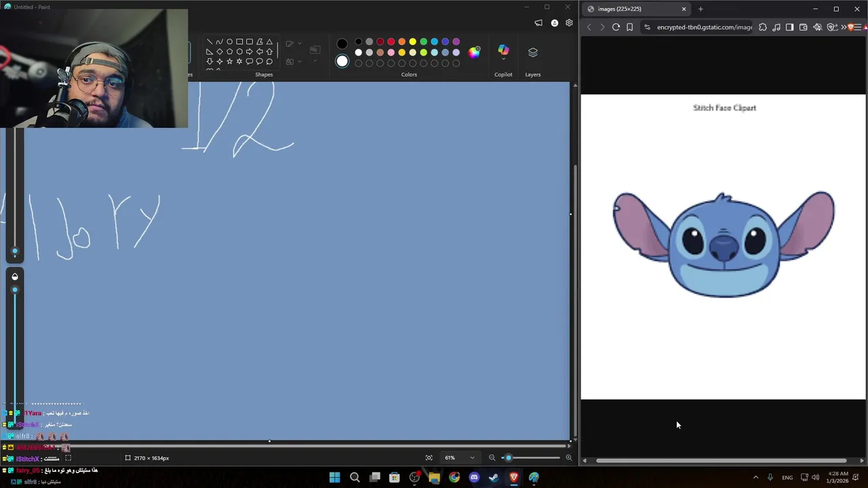The width and height of the screenshot is (868, 488).
Task: Click the zoom out magnifier icon
Action: point(492,457)
